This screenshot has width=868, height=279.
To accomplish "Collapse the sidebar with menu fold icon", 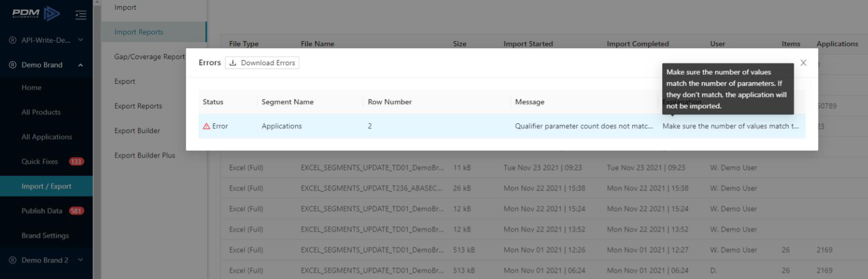I will [81, 15].
